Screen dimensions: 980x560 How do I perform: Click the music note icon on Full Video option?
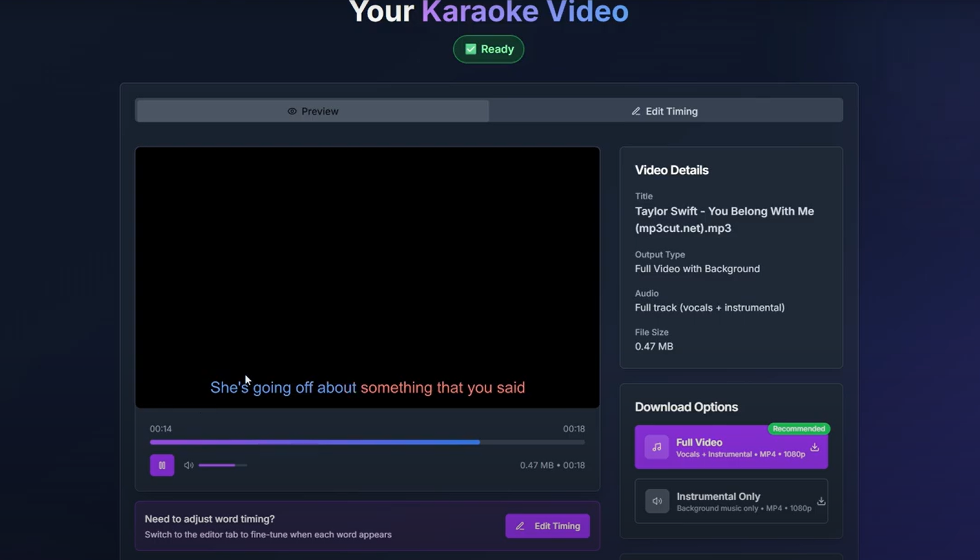656,447
